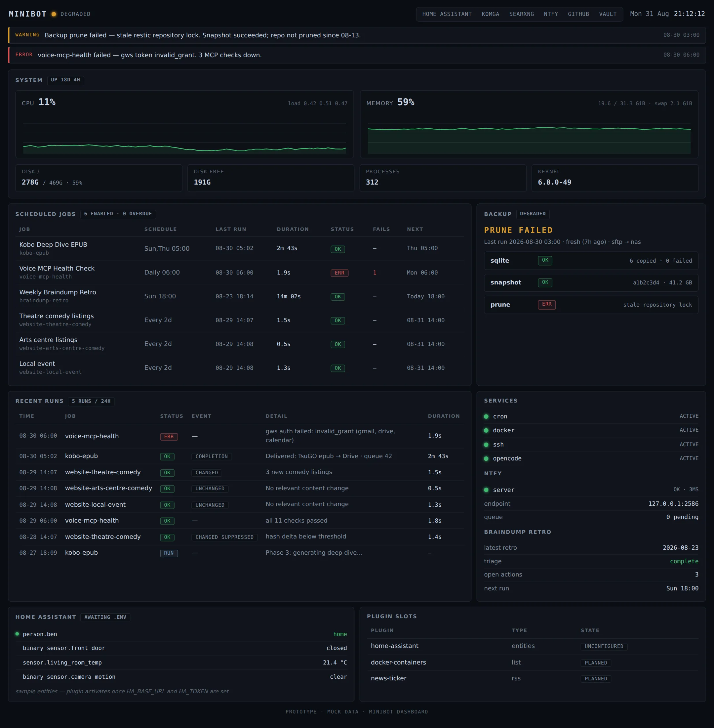Open the Vault nav link
The image size is (714, 728).
(608, 14)
